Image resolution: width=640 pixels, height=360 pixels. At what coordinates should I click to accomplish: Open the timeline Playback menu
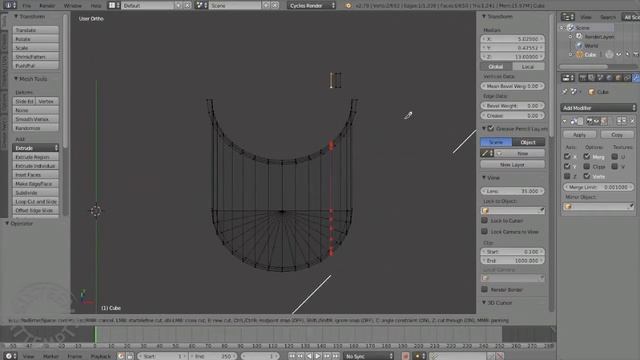click(101, 356)
